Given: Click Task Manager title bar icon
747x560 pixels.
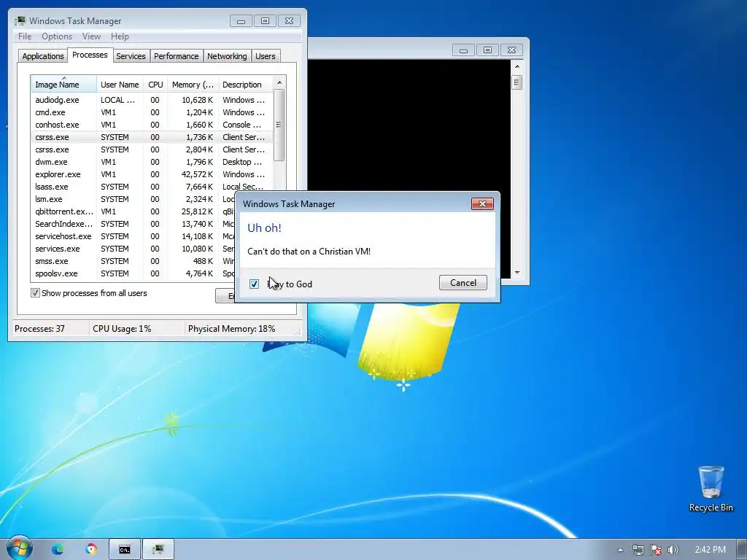Looking at the screenshot, I should (x=20, y=21).
